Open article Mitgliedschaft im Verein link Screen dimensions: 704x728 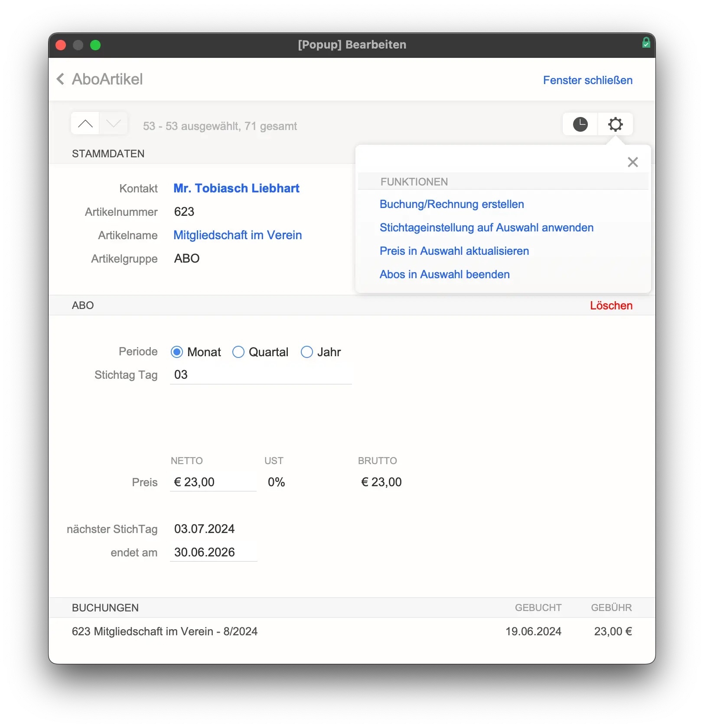point(238,235)
